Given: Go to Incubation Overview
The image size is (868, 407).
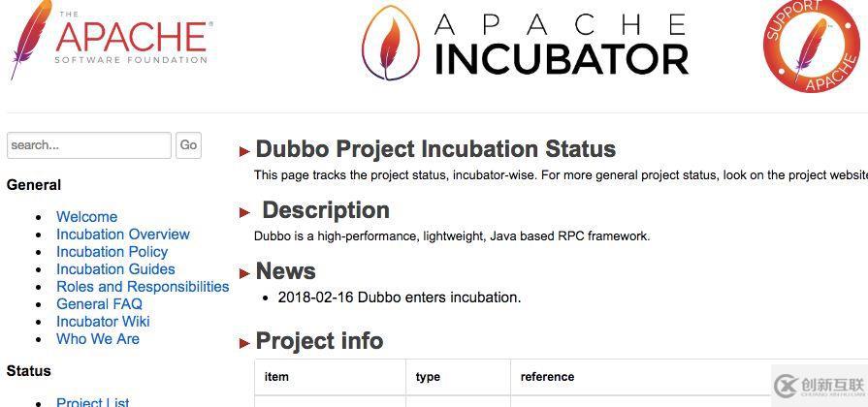Looking at the screenshot, I should 122,235.
